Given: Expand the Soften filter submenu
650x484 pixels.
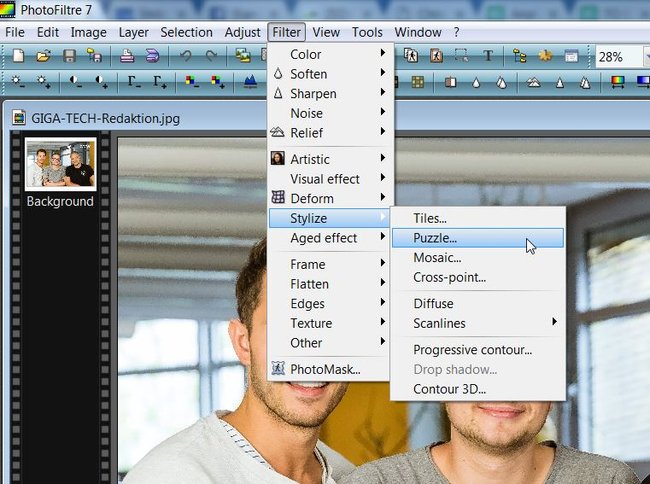Looking at the screenshot, I should [x=330, y=74].
